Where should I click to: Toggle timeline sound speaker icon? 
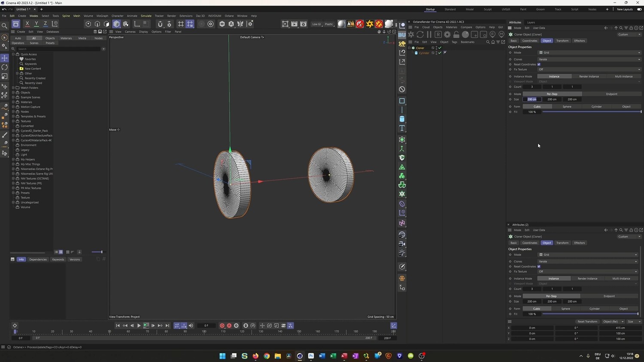(x=191, y=326)
